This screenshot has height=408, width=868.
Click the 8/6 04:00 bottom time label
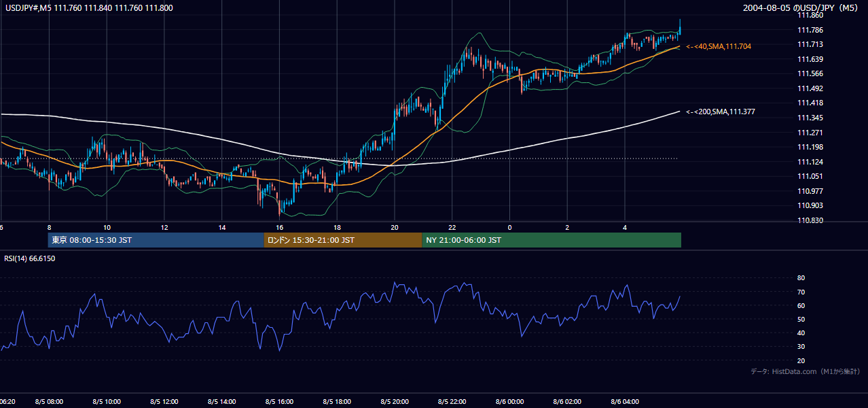click(x=625, y=402)
